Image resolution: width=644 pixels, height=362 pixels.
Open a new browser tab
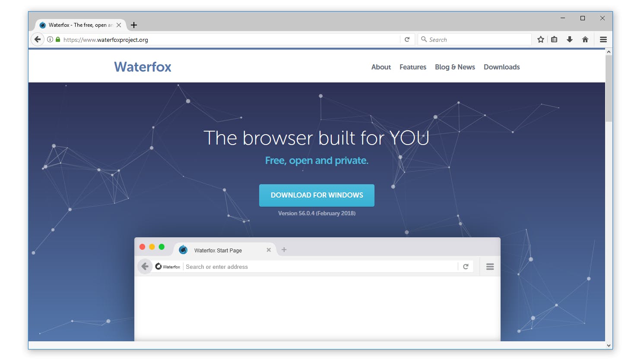[x=133, y=25]
